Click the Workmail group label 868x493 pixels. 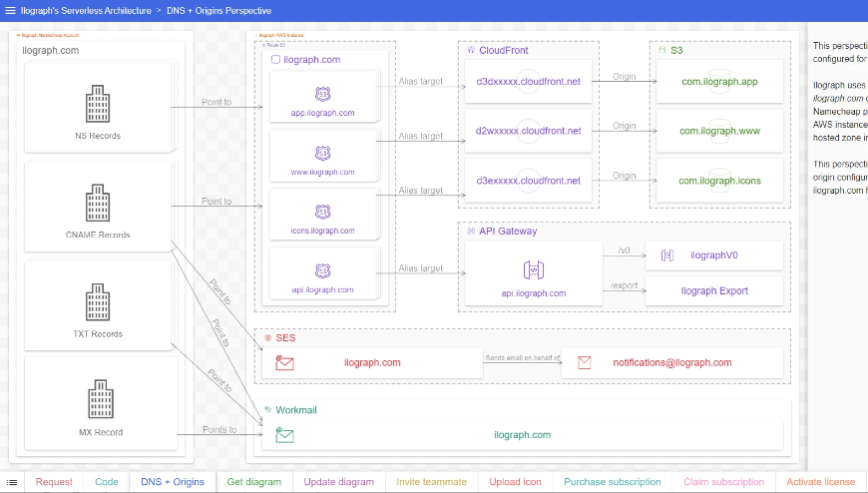296,410
